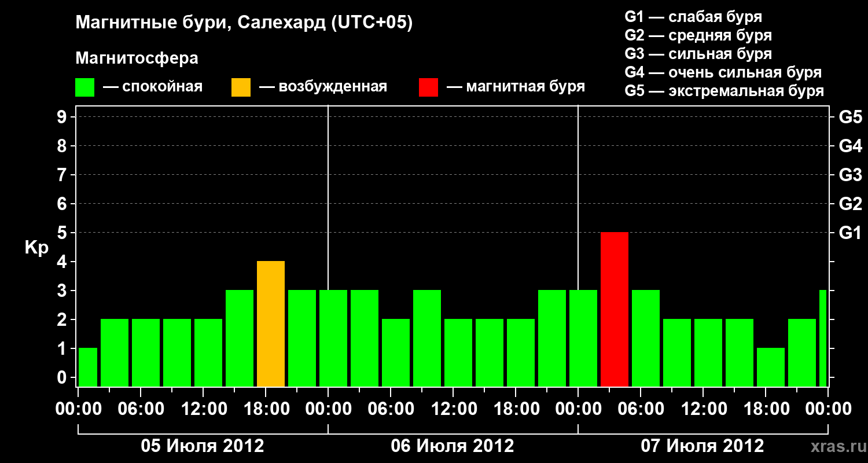Screen dimensions: 868x463
Task: Click the 'G5 — экстремальная буря' legend line
Action: tap(724, 91)
